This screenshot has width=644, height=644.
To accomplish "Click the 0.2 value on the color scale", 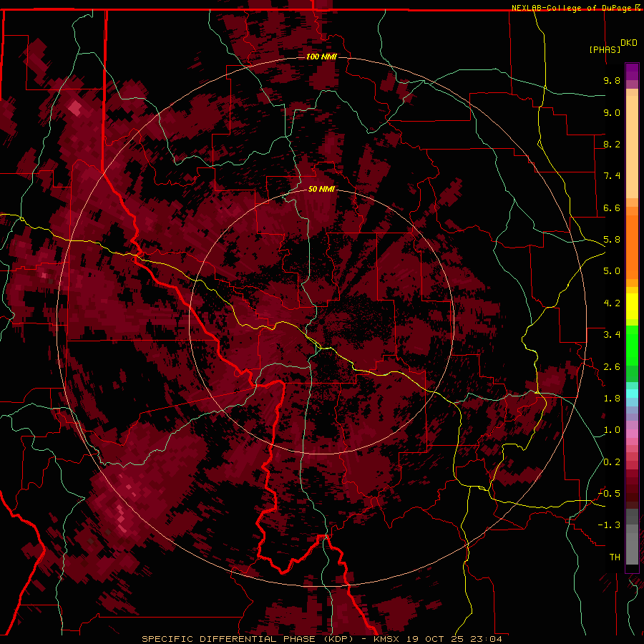I will pos(612,462).
